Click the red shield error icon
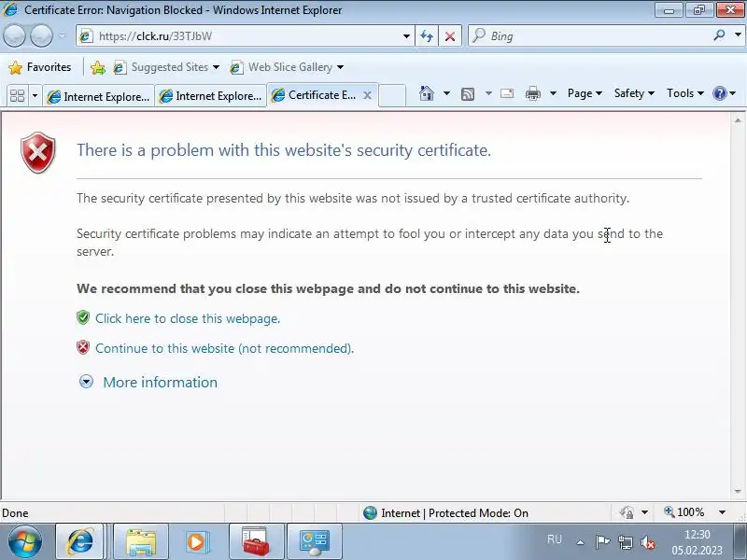 point(38,152)
